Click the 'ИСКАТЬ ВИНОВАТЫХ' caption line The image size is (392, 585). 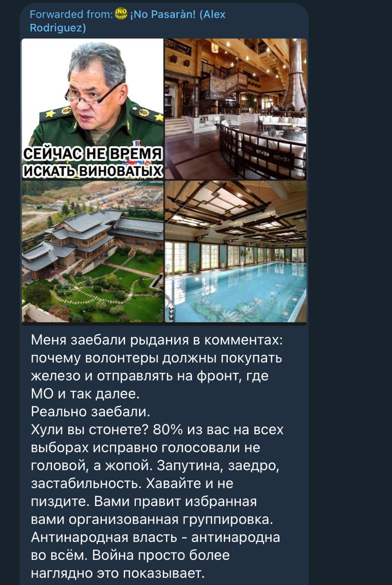92,170
